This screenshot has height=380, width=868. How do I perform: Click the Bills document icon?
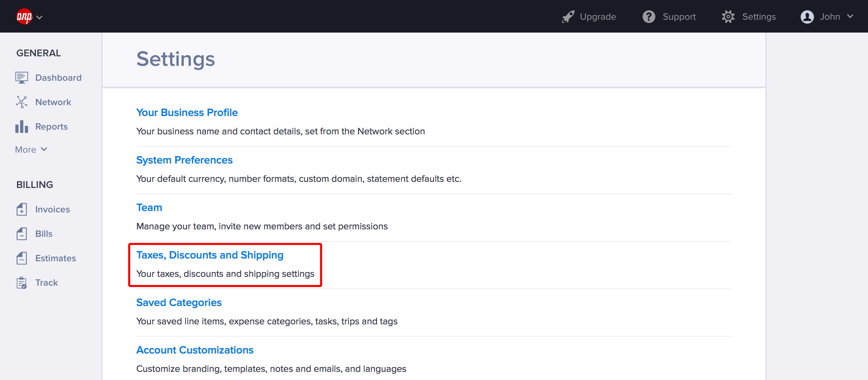[x=21, y=234]
